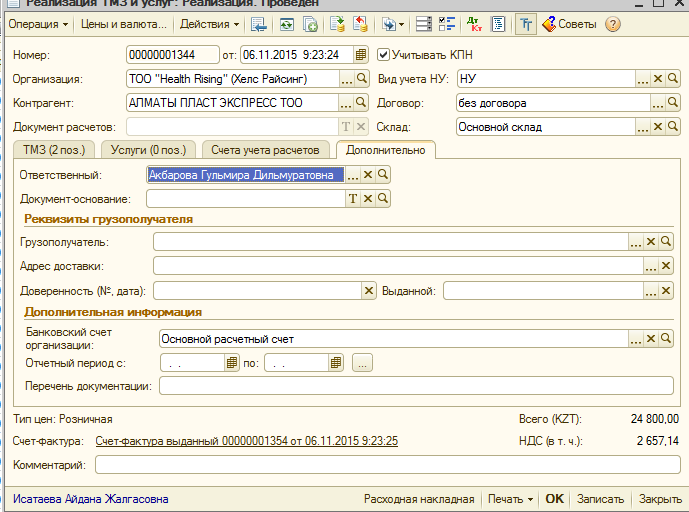Open selection list for Ответственный
Screen dimensions: 689x512
(x=353, y=175)
